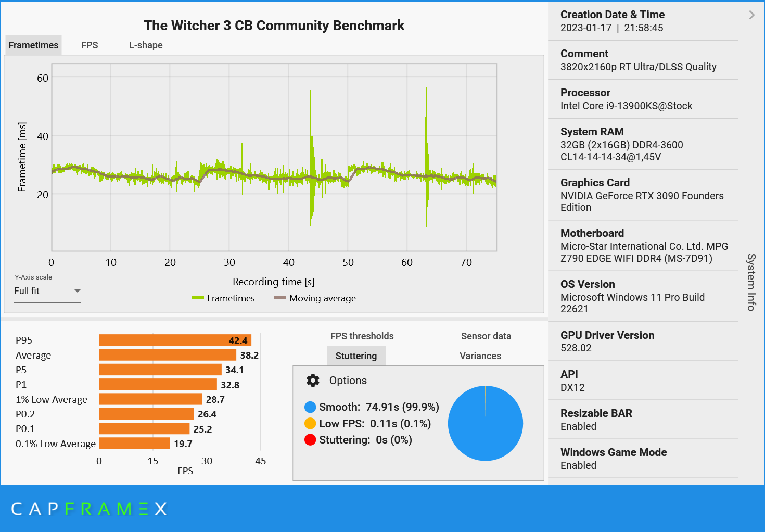
Task: Click the 1% Low Average bar 28.7
Action: pos(151,399)
